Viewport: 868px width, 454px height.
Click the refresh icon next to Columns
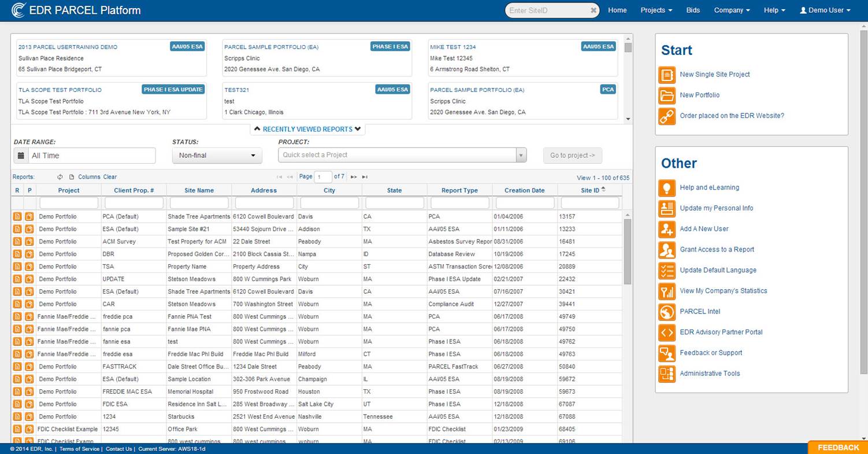coord(60,177)
